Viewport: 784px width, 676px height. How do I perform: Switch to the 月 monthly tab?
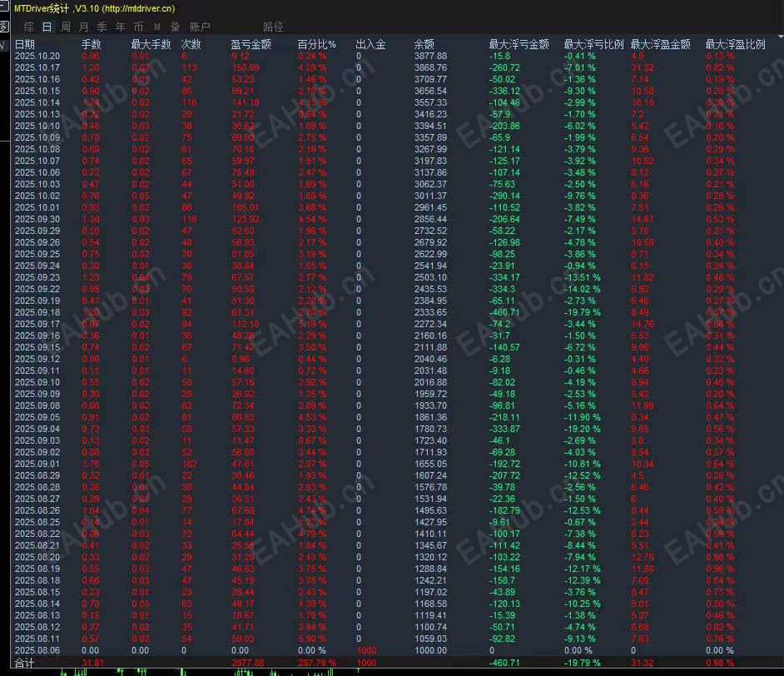84,27
